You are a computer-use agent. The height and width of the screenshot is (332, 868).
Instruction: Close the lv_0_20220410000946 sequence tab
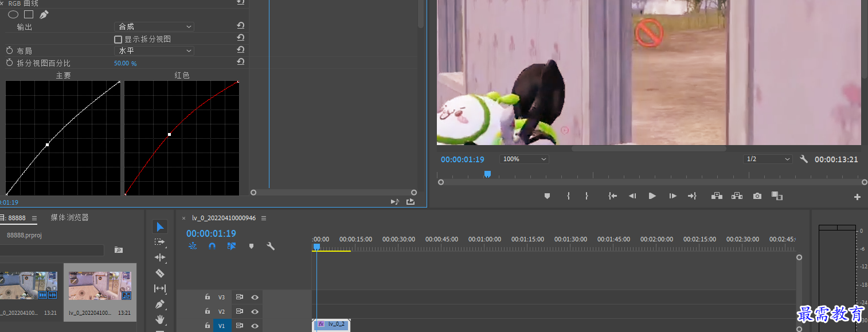click(183, 218)
